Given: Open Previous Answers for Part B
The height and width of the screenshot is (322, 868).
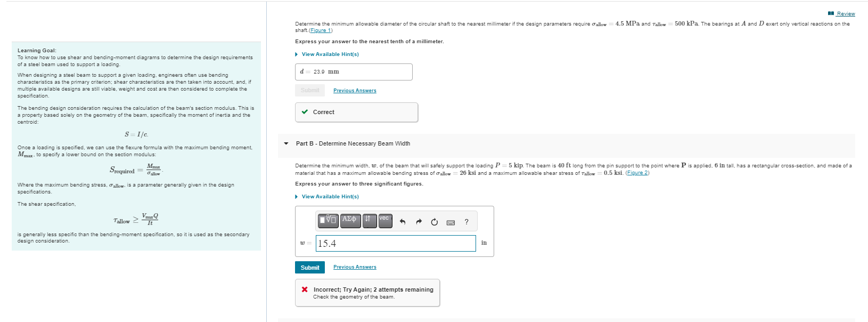Looking at the screenshot, I should (x=355, y=267).
